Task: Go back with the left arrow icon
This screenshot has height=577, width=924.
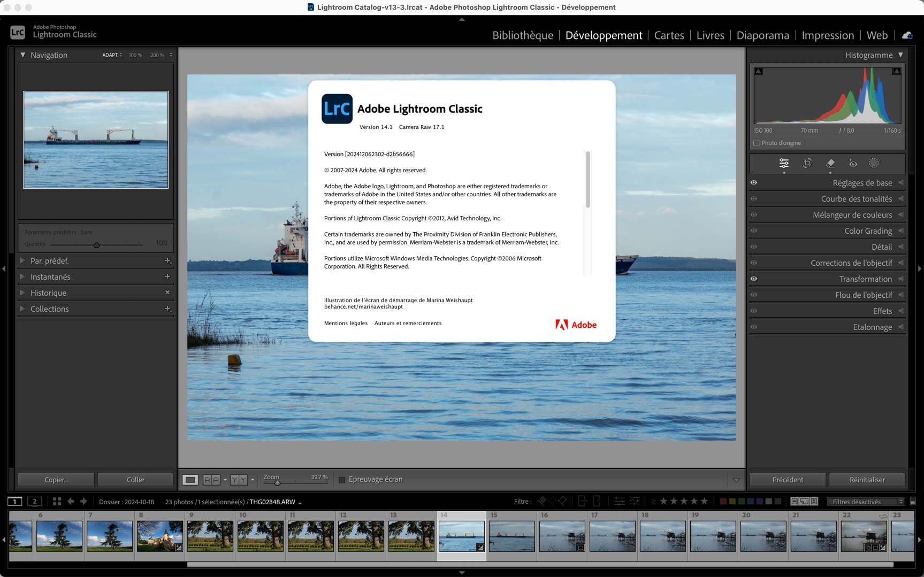Action: point(71,501)
